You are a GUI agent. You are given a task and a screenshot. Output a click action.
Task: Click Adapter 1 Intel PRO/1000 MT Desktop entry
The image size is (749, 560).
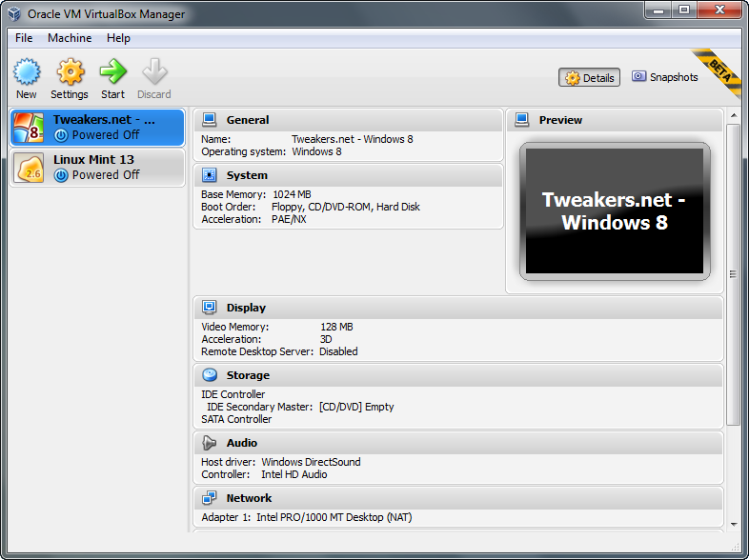307,517
